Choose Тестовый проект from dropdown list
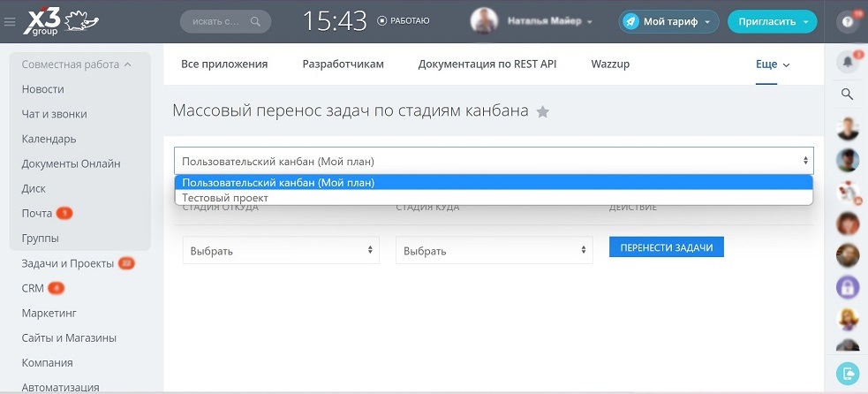The width and height of the screenshot is (868, 394). pos(494,198)
